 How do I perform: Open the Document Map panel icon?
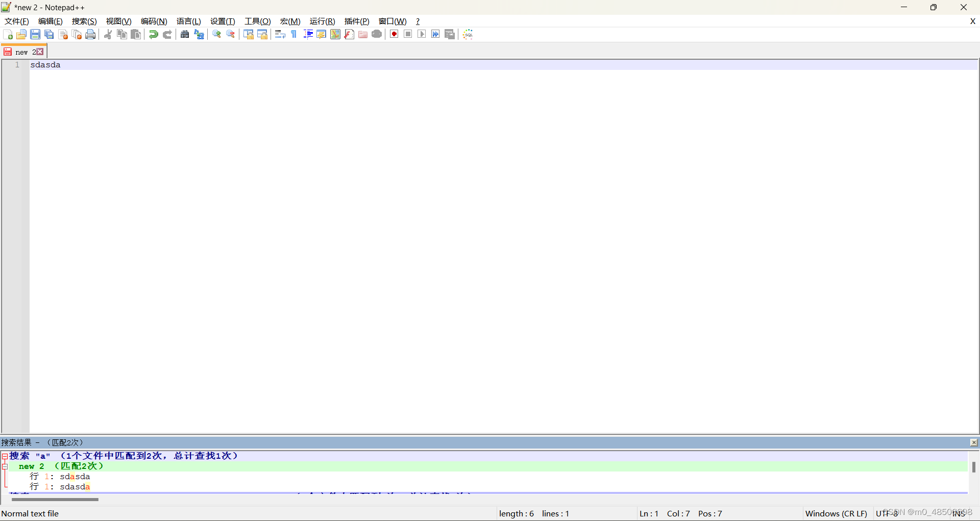[x=335, y=34]
